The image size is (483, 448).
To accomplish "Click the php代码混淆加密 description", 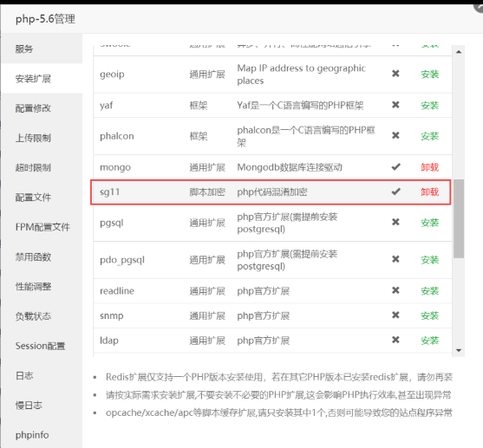I will pos(272,192).
